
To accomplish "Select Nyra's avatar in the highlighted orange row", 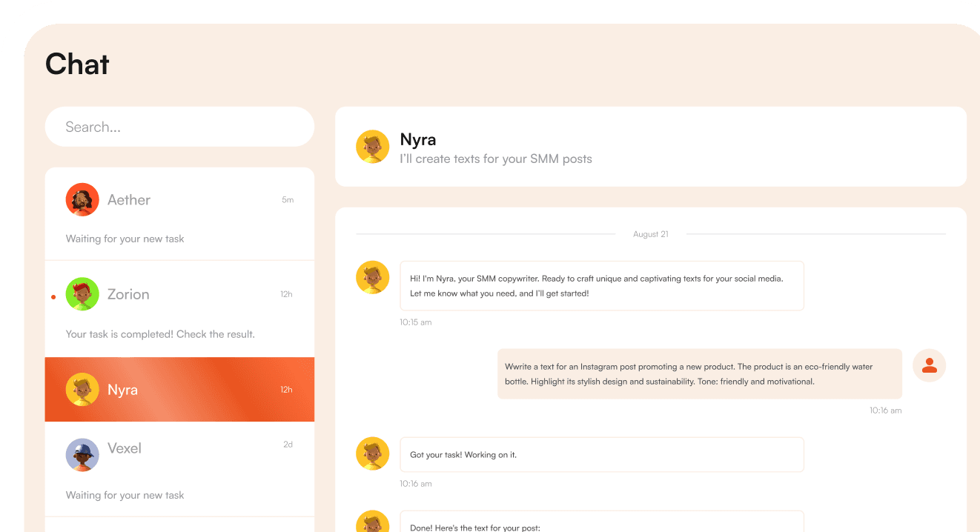I will (x=82, y=390).
